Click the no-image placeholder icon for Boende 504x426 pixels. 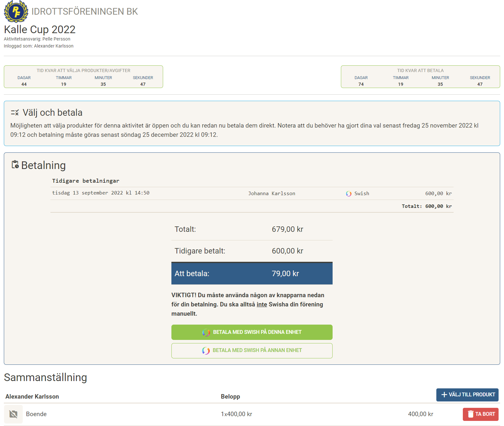(x=13, y=414)
